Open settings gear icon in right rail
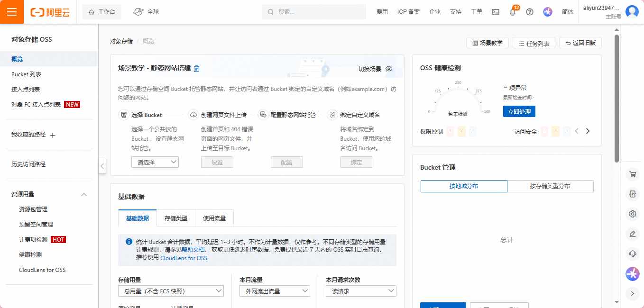 coord(632,214)
